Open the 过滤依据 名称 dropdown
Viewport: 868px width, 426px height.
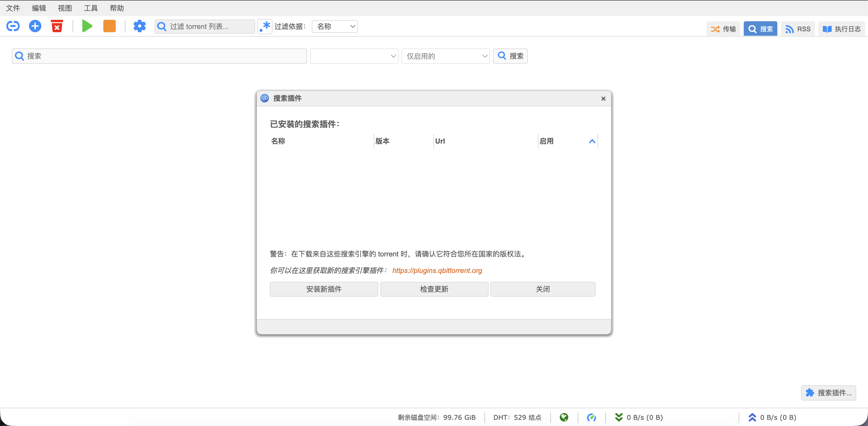click(334, 26)
